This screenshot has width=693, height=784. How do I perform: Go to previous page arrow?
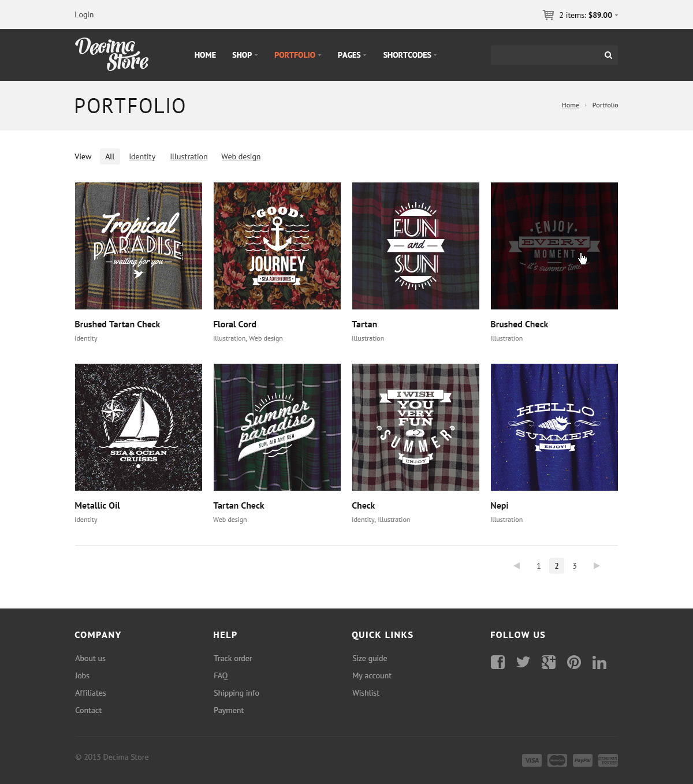(x=517, y=566)
